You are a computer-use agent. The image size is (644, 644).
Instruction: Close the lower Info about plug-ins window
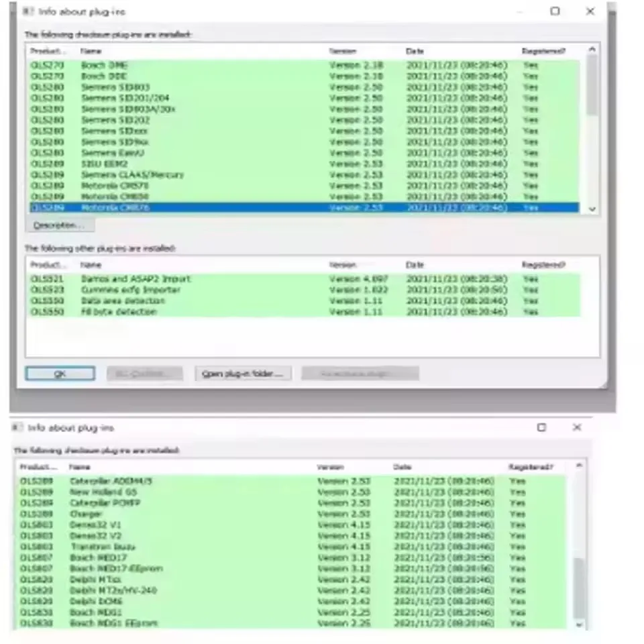[x=577, y=427]
